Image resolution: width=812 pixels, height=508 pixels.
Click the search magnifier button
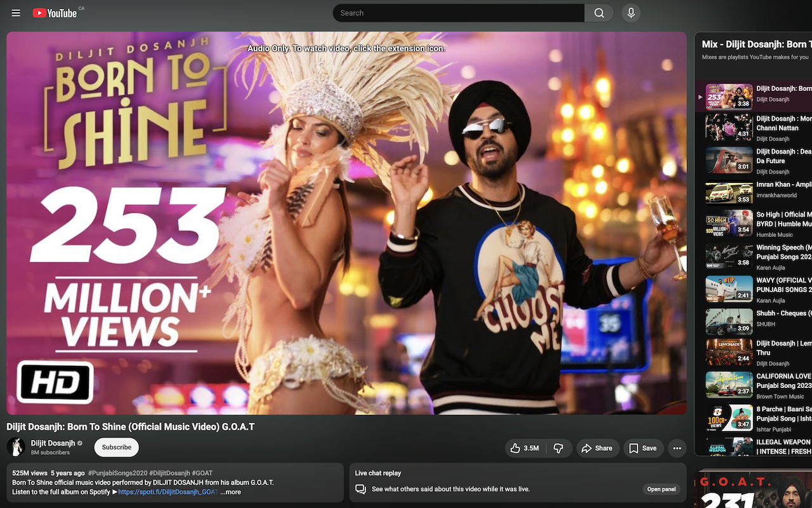point(599,13)
